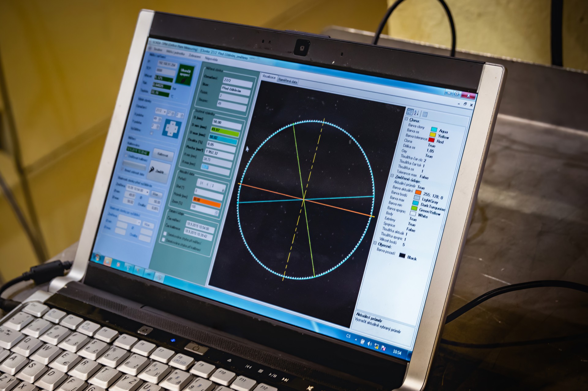
Task: Click the Yellow swatch for Barva os
Action: pos(432,135)
